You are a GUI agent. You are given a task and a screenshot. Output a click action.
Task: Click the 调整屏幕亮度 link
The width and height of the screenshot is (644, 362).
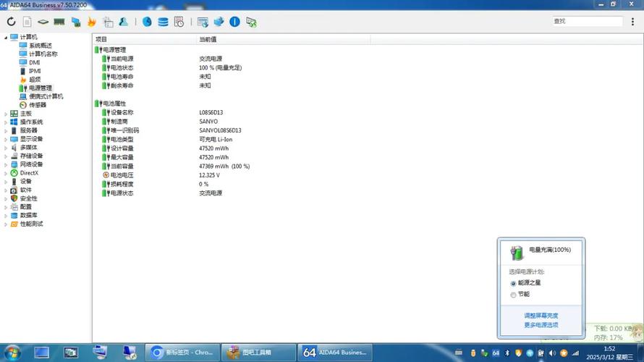coord(541,316)
